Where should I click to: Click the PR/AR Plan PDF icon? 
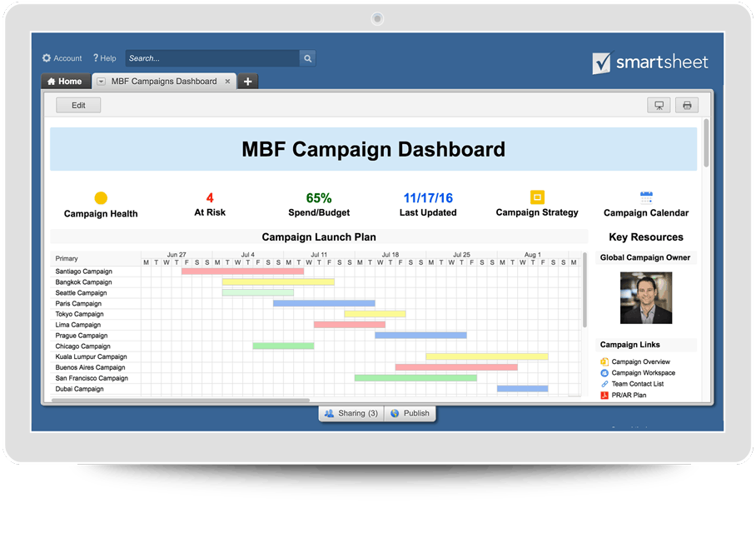coord(604,395)
